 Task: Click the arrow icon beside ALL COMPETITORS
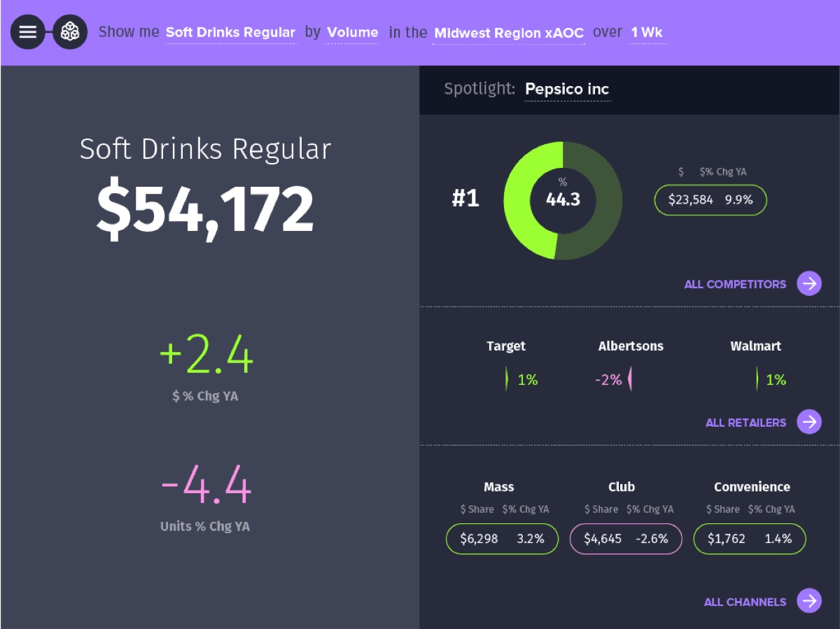pyautogui.click(x=809, y=283)
